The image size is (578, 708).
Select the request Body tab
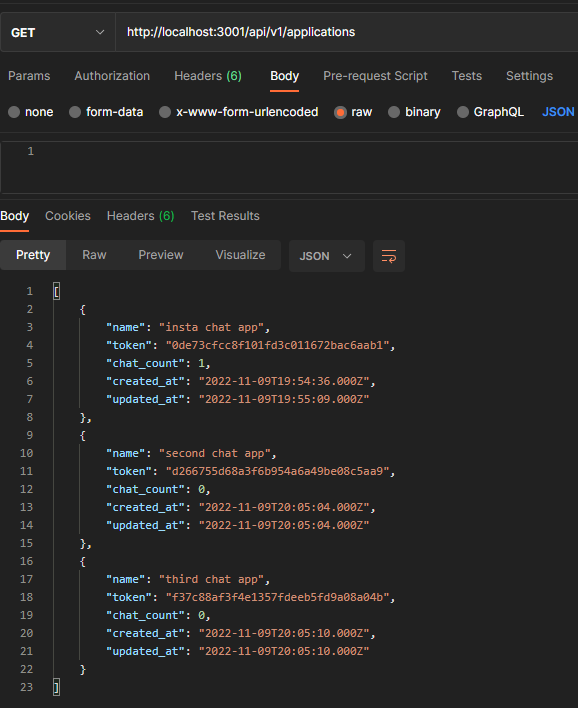click(284, 76)
